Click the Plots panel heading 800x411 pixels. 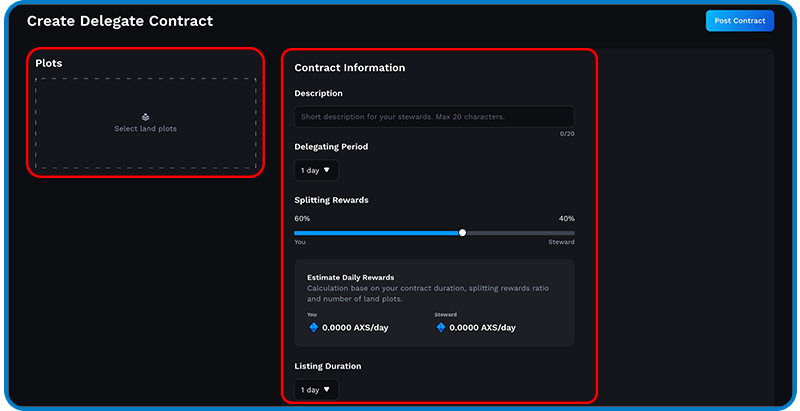pos(49,63)
